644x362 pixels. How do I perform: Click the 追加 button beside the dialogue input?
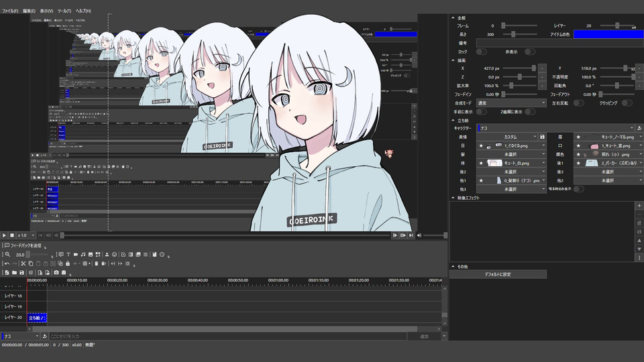click(424, 336)
